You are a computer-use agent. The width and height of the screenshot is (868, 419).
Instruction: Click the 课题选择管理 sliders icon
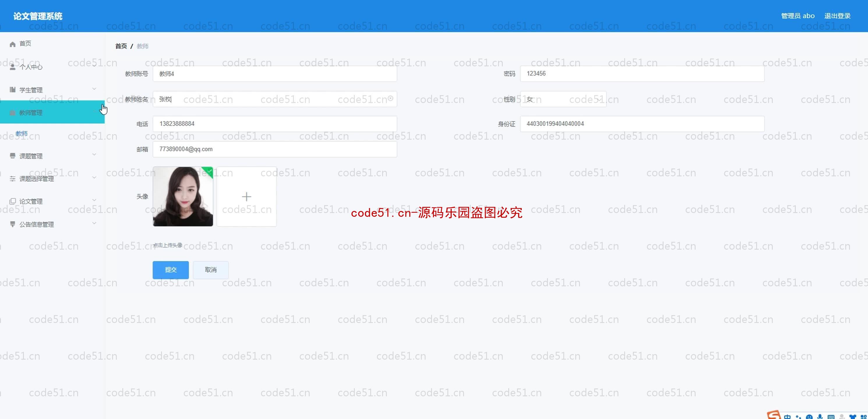(x=13, y=179)
